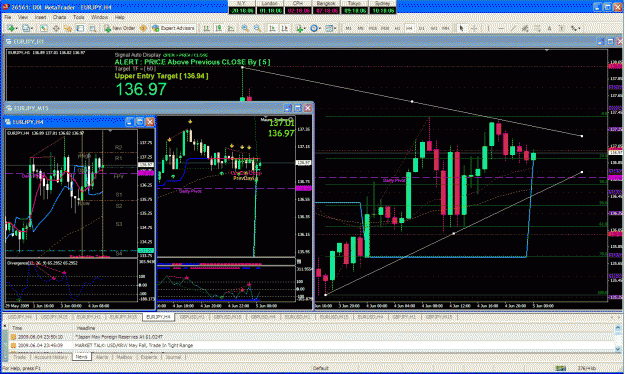Switch timeframe to D1
This screenshot has height=374, width=625.
pos(421,28)
